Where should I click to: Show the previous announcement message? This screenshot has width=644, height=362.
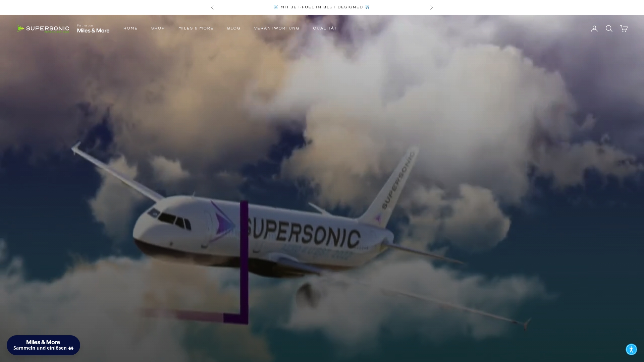(x=212, y=7)
